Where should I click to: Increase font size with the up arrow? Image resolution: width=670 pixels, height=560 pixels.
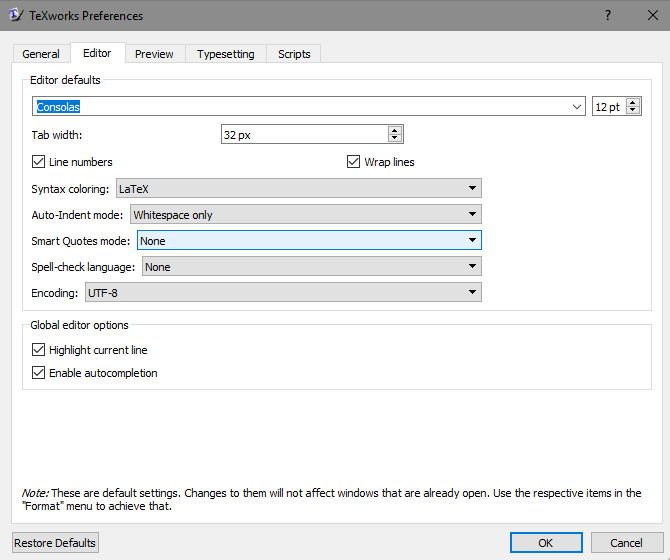[633, 102]
